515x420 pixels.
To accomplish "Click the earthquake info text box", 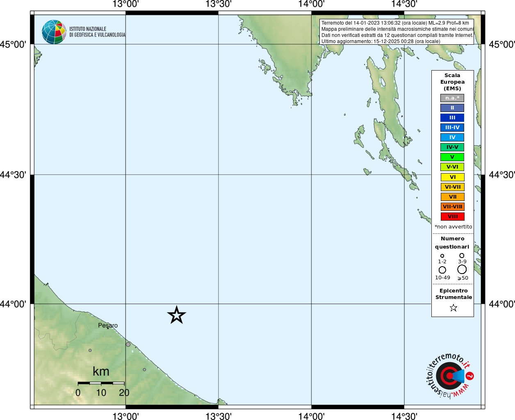I will tap(397, 32).
